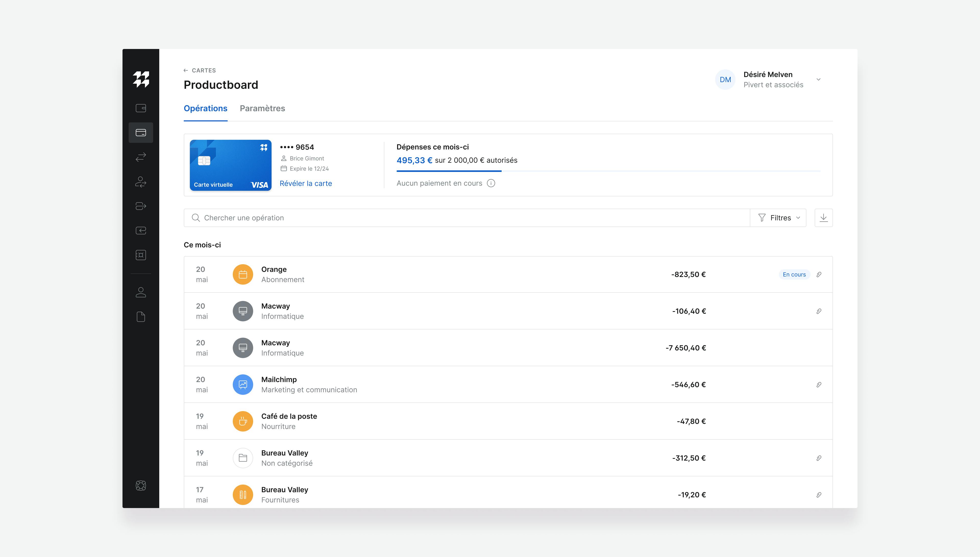Click the Brice Gimont cardholder name
Screen dimensions: 980x557
(x=307, y=158)
